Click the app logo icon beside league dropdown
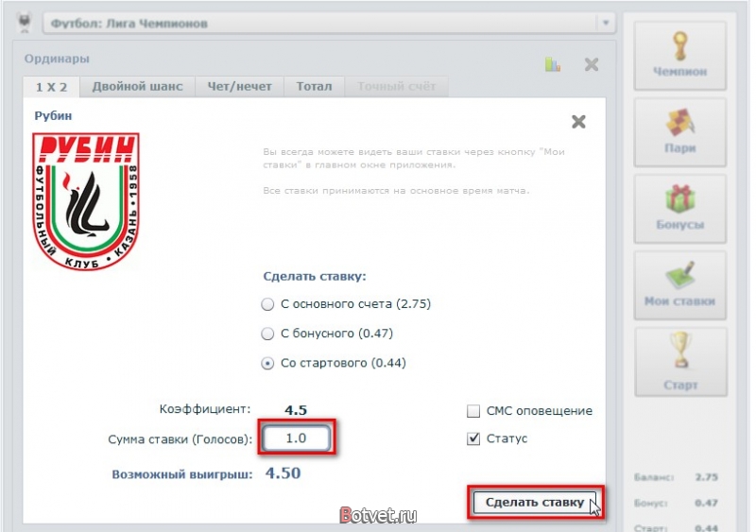The height and width of the screenshot is (532, 756). click(25, 23)
